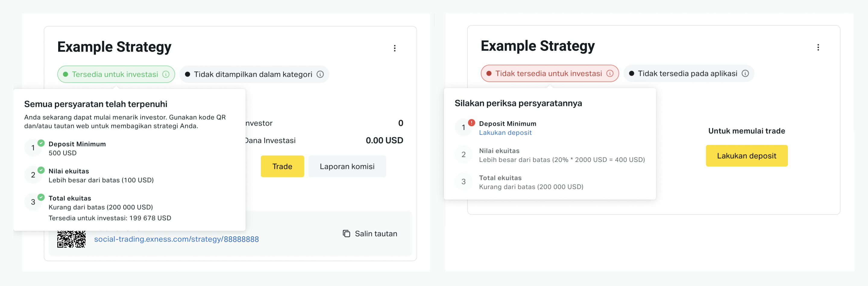Click info icon beside Tidak ditampilkan dalam kategori
The width and height of the screenshot is (868, 286).
click(x=320, y=74)
